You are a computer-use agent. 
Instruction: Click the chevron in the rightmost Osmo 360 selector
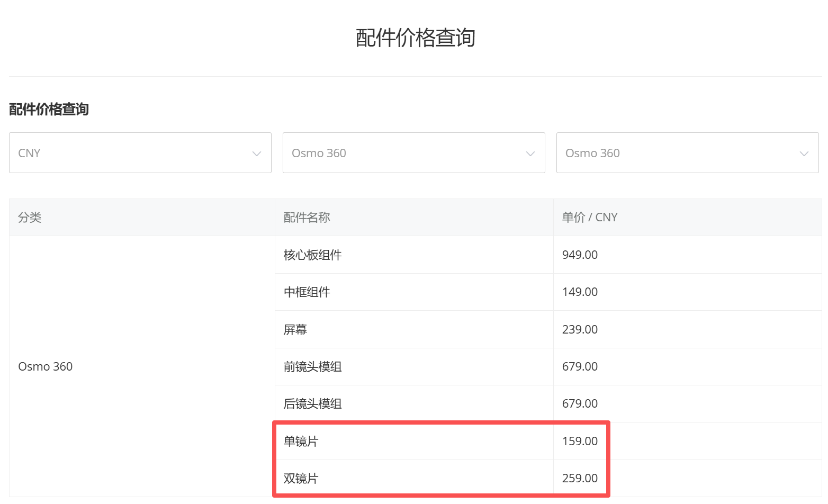[804, 154]
